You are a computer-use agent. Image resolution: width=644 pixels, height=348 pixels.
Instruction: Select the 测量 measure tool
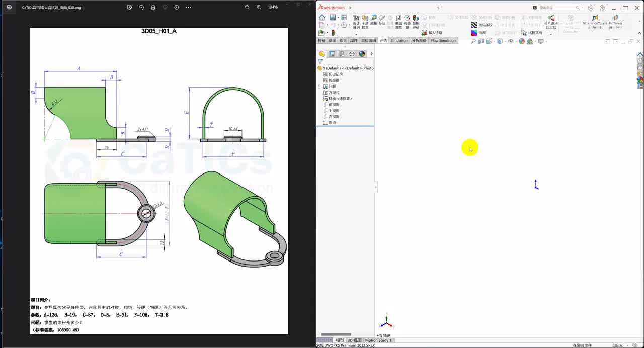click(373, 20)
